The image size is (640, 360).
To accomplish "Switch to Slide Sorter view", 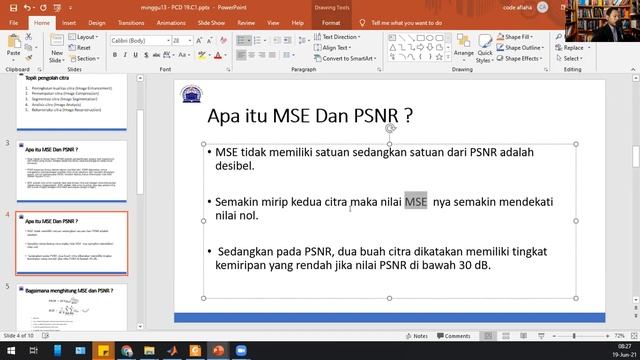I will pos(506,336).
